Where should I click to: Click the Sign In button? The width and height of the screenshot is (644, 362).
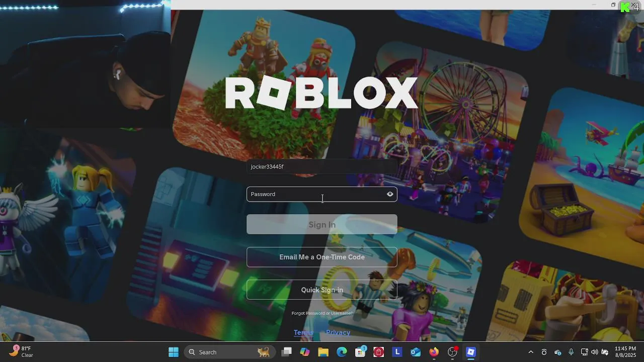[322, 224]
